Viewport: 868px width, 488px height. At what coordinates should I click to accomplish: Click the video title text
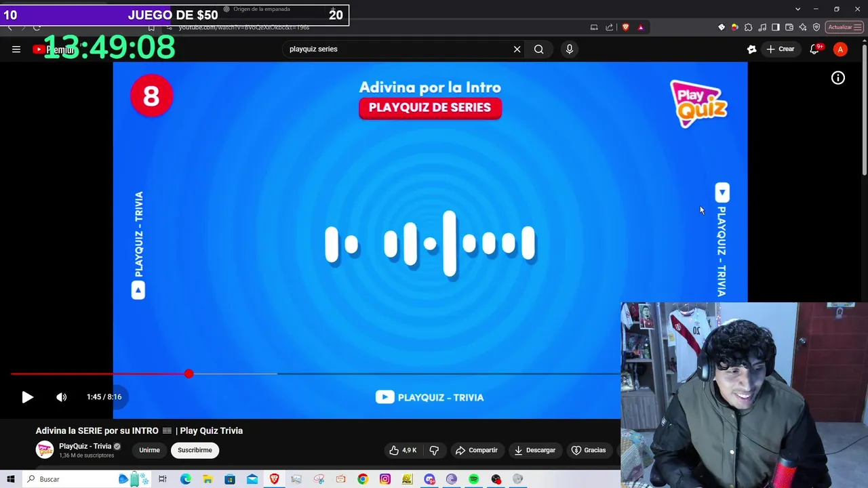pyautogui.click(x=139, y=430)
